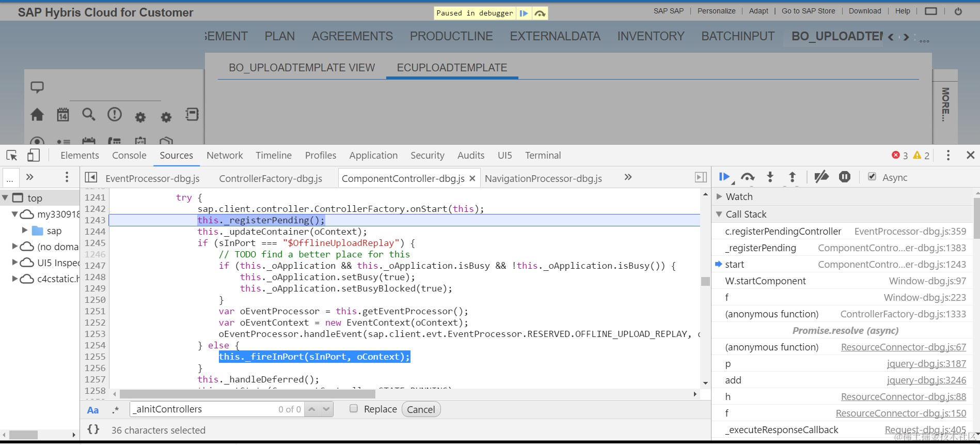Switch to the Console tab
The width and height of the screenshot is (980, 445).
tap(129, 156)
